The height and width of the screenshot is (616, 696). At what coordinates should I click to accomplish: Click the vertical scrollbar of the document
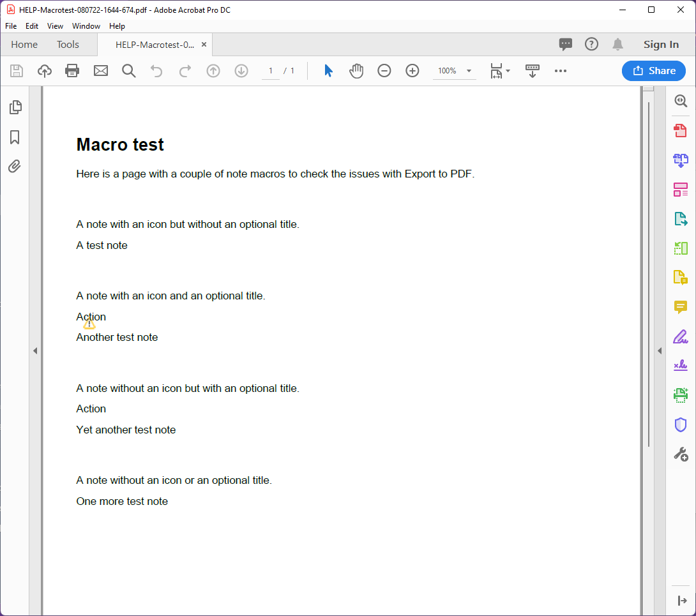649,274
